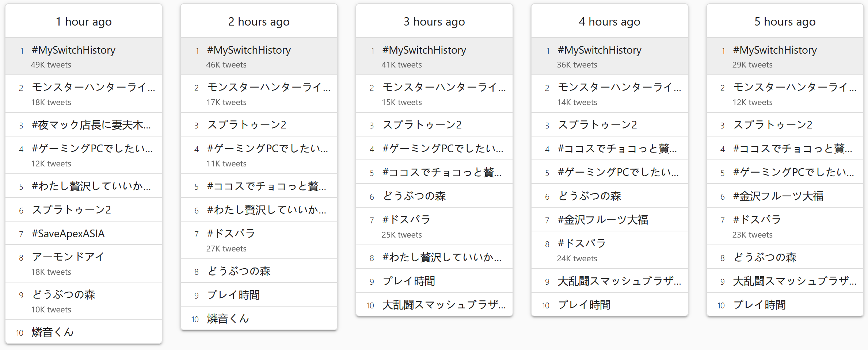Click モンスターハンターライ trend with 15K tweets
Image resolution: width=868 pixels, height=350 pixels.
(444, 88)
